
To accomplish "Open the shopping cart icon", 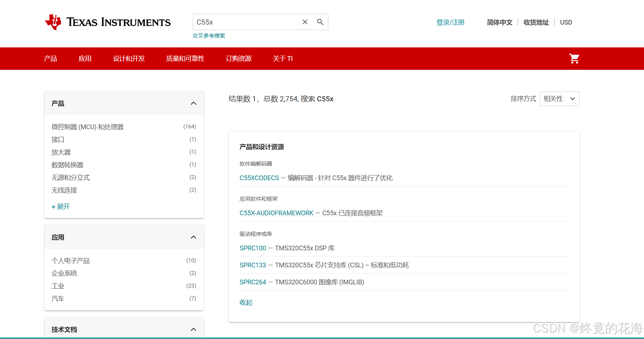I will coord(574,59).
